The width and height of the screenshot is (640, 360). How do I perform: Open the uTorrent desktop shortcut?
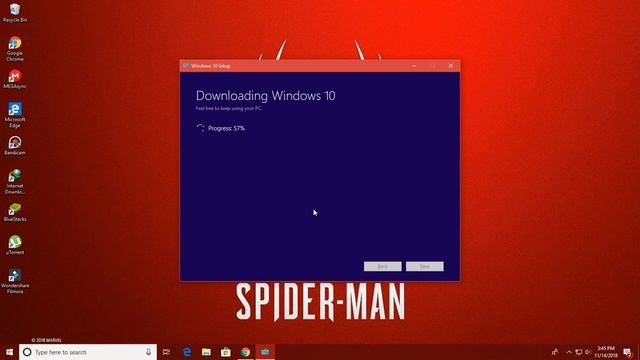(15, 245)
